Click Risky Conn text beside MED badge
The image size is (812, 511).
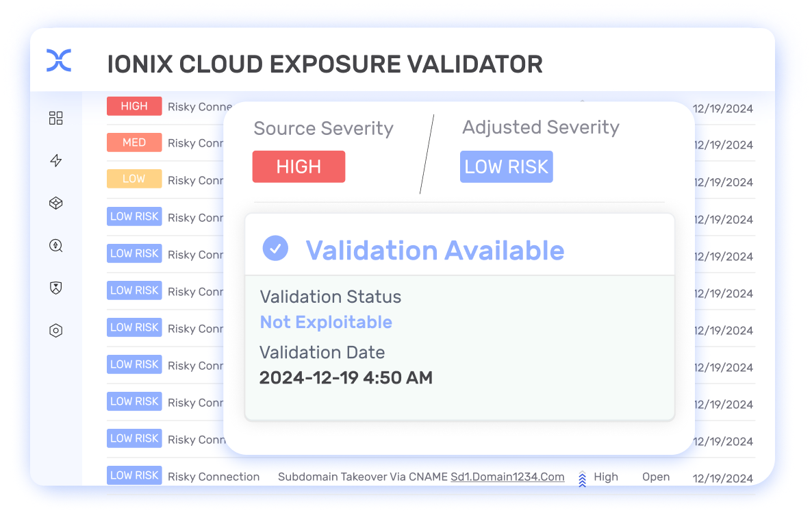pyautogui.click(x=195, y=143)
